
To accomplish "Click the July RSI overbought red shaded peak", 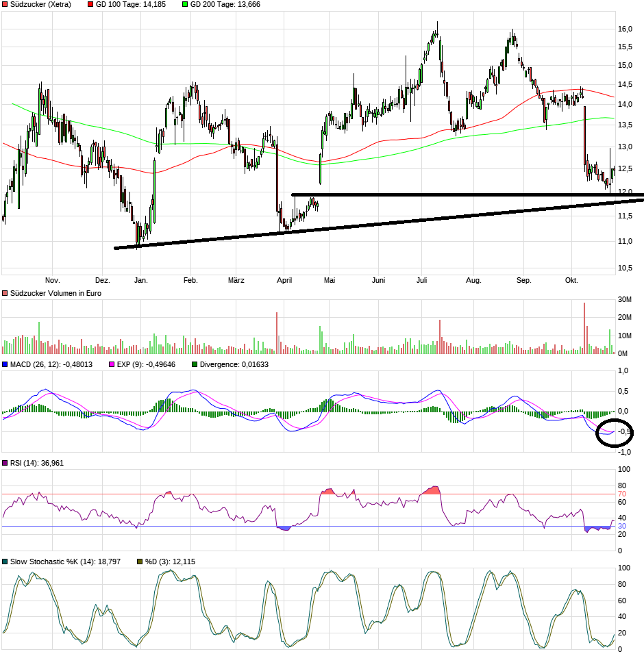I will pyautogui.click(x=433, y=490).
